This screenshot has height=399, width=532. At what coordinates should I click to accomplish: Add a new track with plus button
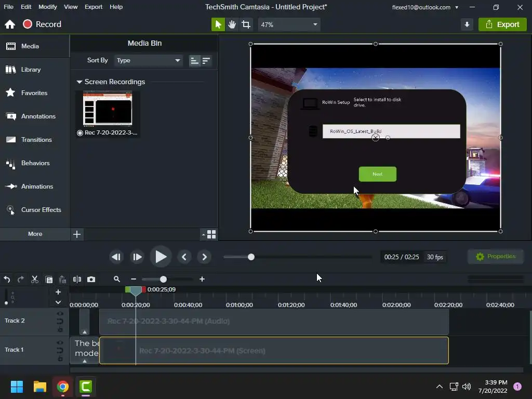pos(58,292)
